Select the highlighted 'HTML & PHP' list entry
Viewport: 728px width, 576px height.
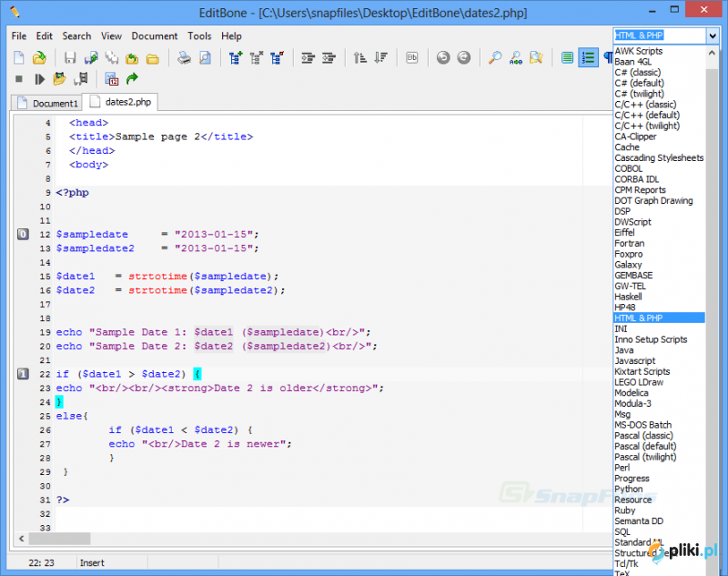coord(659,318)
